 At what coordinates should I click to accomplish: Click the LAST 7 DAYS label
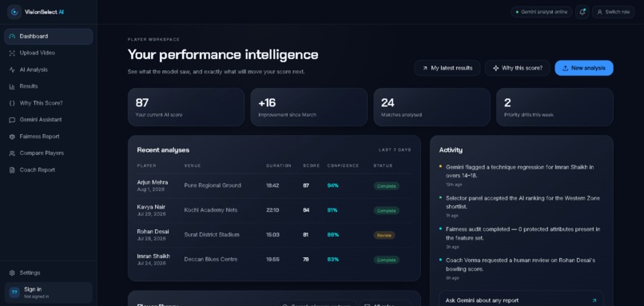(x=395, y=150)
